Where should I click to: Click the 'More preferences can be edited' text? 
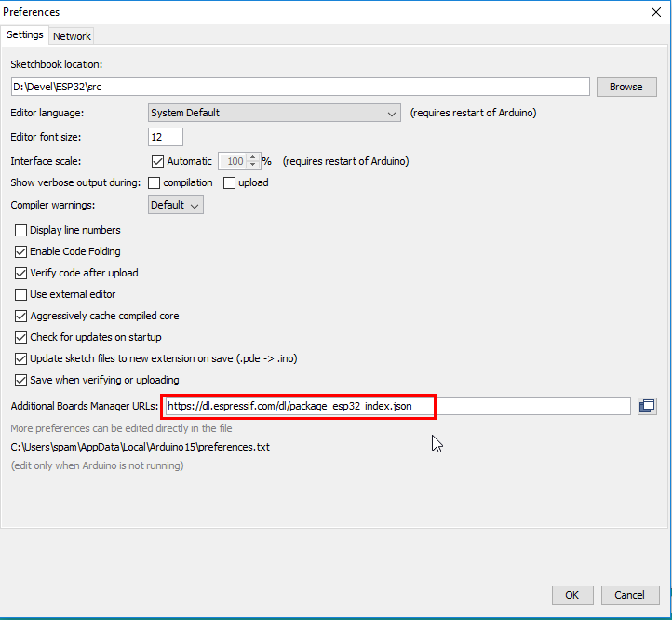(121, 428)
